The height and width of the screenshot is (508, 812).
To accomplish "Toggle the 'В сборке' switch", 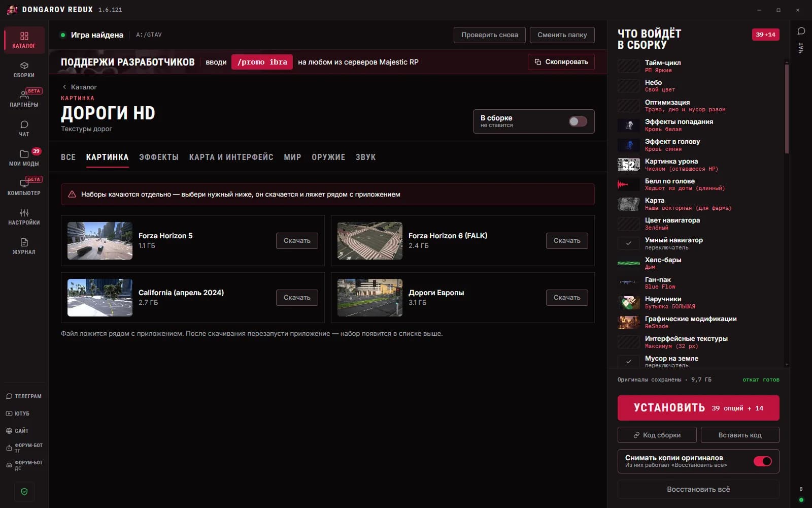I will pyautogui.click(x=578, y=121).
